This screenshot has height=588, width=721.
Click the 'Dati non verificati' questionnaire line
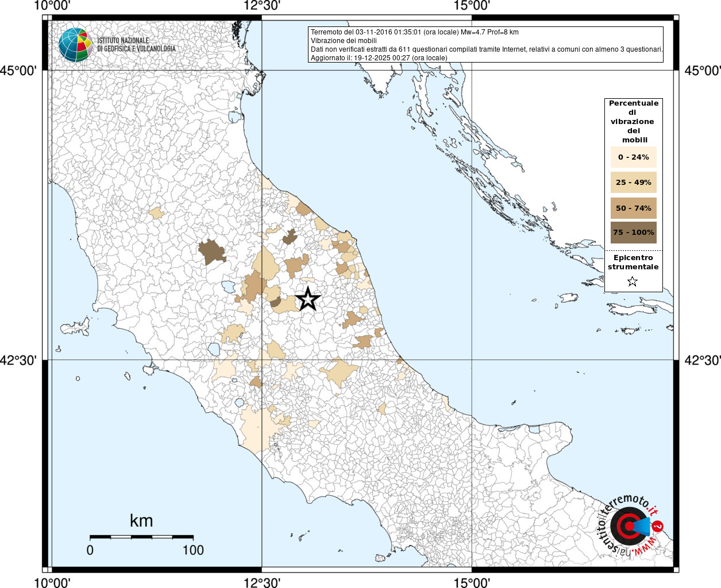[487, 49]
